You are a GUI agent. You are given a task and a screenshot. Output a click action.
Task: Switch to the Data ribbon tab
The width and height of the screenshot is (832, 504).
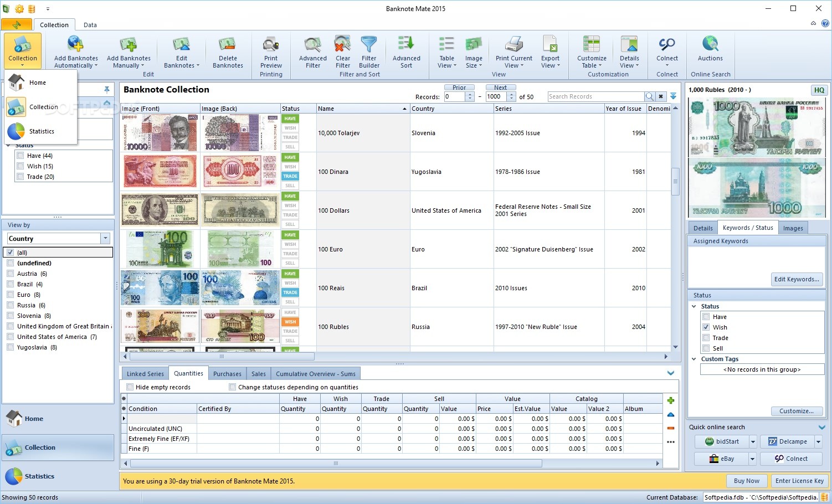pos(90,25)
